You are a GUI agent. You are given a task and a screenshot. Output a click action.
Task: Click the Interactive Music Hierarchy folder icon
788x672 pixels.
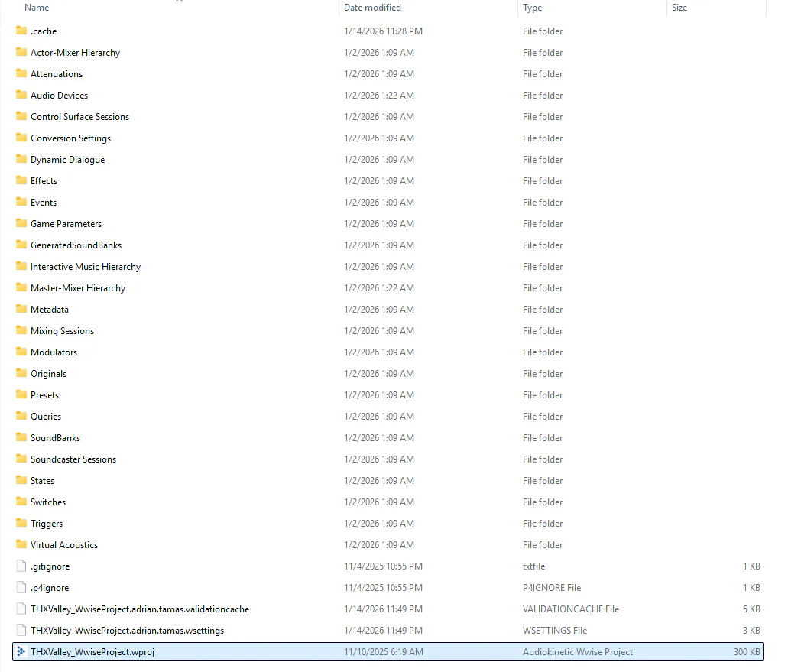click(x=21, y=266)
